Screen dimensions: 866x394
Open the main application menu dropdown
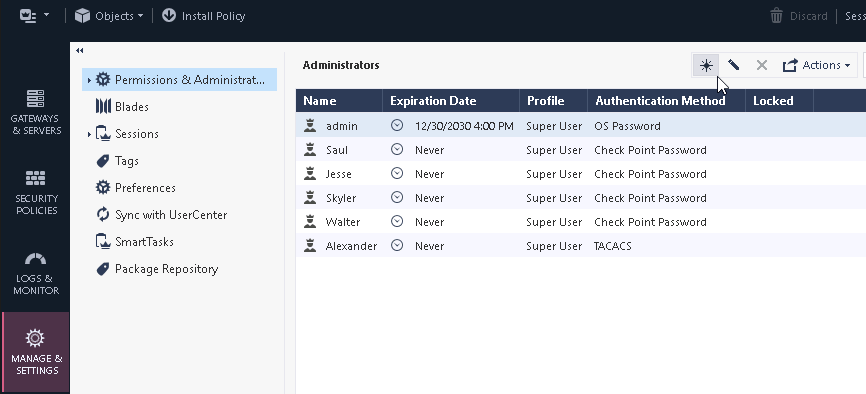34,15
